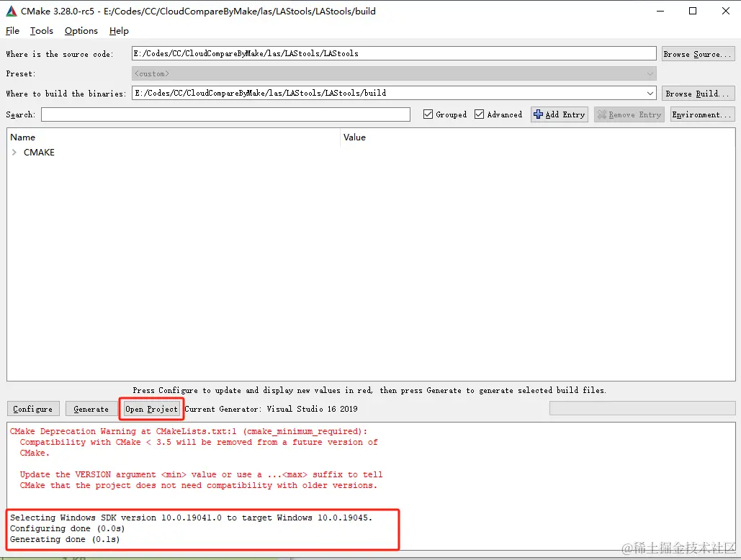This screenshot has height=560, width=741.
Task: Click the Search input field
Action: coord(225,114)
